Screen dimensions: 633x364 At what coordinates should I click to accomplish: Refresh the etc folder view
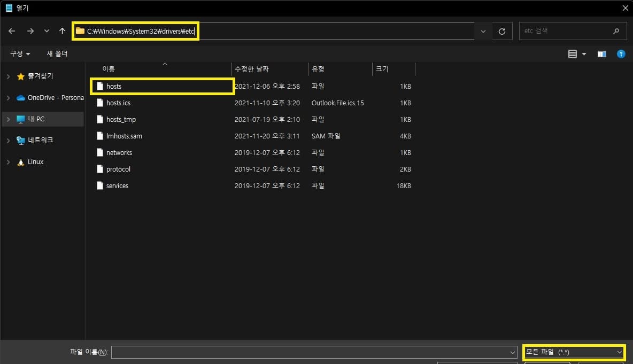click(x=501, y=31)
